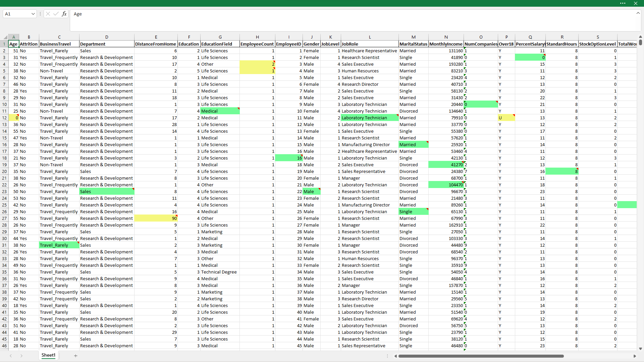
Task: Open the Name Box dropdown arrow
Action: click(33, 14)
